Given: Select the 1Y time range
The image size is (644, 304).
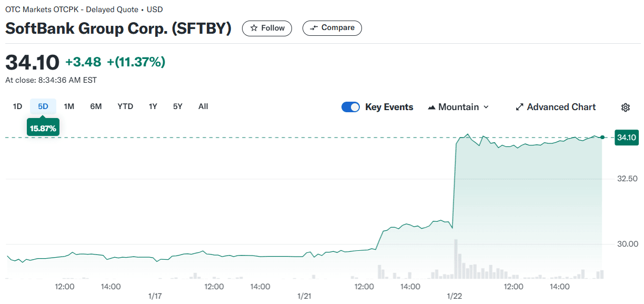Looking at the screenshot, I should [x=153, y=106].
